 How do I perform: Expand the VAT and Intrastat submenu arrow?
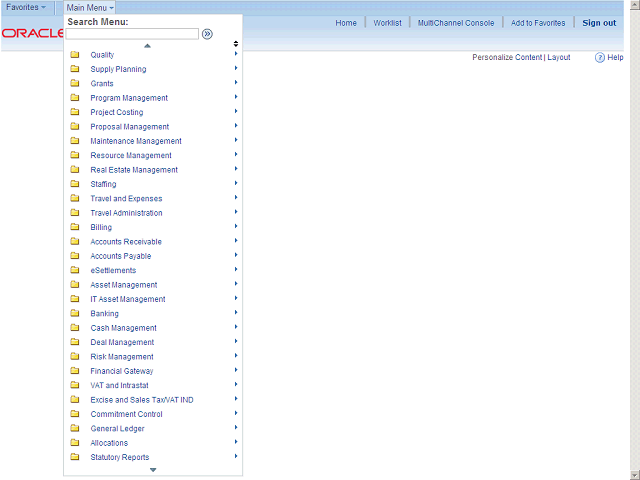point(236,384)
